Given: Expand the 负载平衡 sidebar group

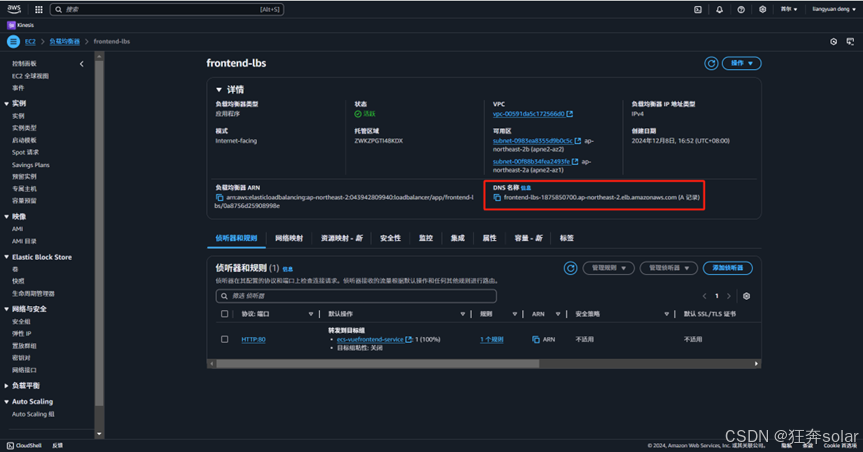Looking at the screenshot, I should tap(7, 386).
